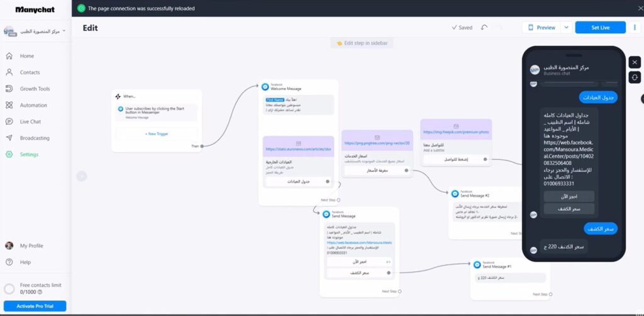
Task: Open Home from the sidebar
Action: (x=26, y=56)
